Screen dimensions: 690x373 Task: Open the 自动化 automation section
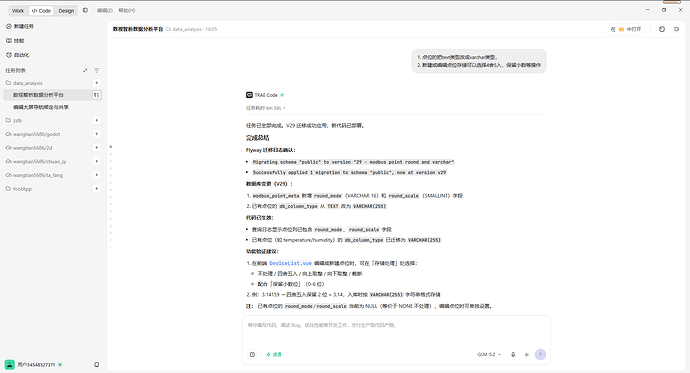pos(18,55)
